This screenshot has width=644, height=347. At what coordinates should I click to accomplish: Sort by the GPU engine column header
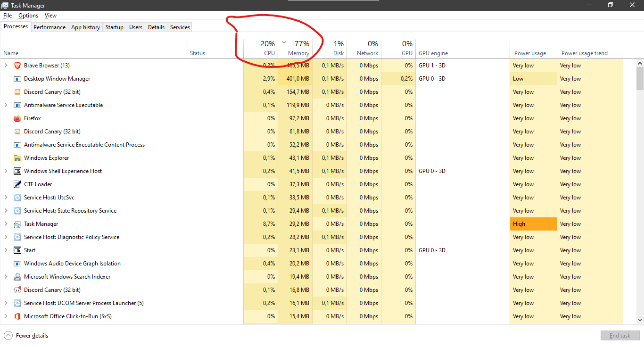coord(462,49)
